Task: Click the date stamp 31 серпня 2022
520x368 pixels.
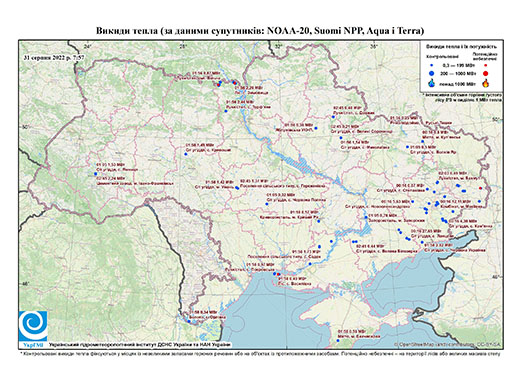Action: 54,57
